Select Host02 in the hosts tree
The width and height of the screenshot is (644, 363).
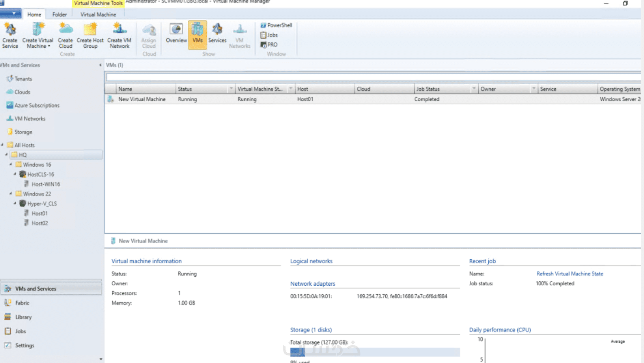click(x=36, y=223)
